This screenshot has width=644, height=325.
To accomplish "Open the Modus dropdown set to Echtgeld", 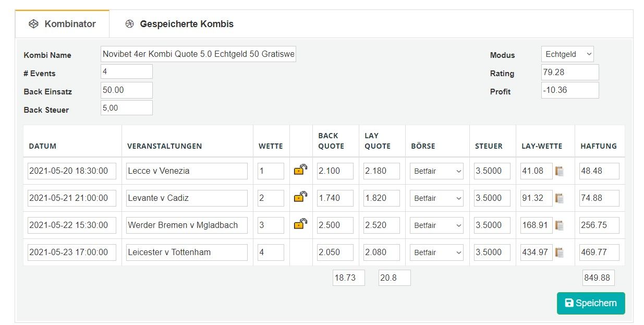I will (567, 54).
